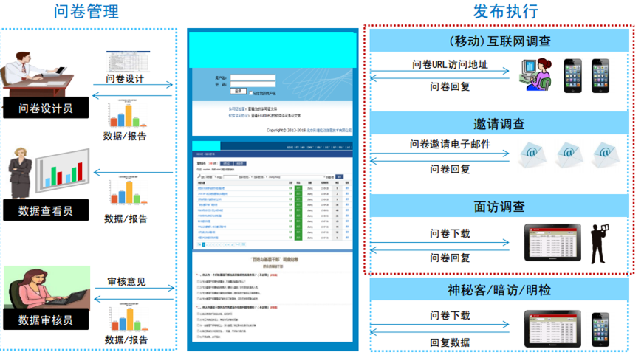The width and height of the screenshot is (644, 355).
Task: Click '问卷回复' in 互联网调查 section
Action: point(450,86)
